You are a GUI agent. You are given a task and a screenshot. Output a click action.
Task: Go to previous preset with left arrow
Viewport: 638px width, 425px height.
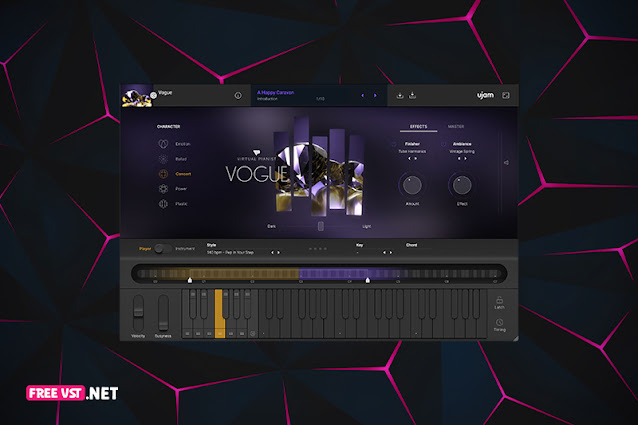[363, 96]
